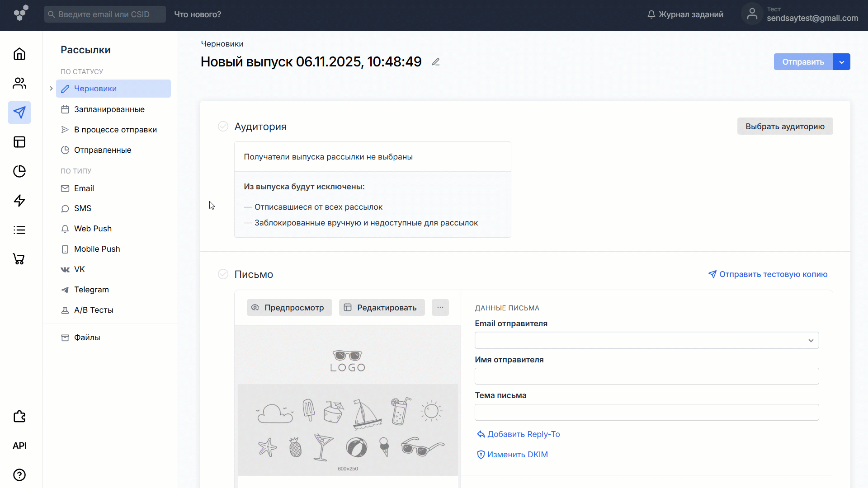Expand the Черновики tree chevron
The height and width of the screenshot is (488, 868).
click(51, 89)
